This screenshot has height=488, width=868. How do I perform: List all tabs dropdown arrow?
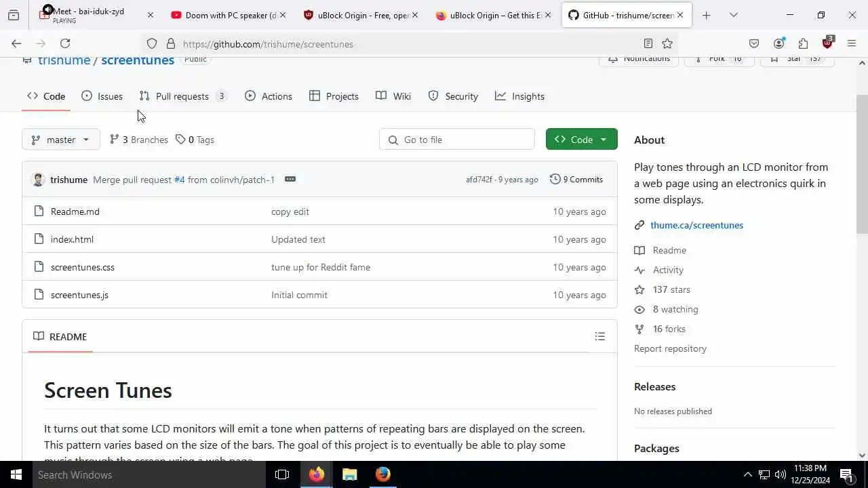pyautogui.click(x=733, y=15)
